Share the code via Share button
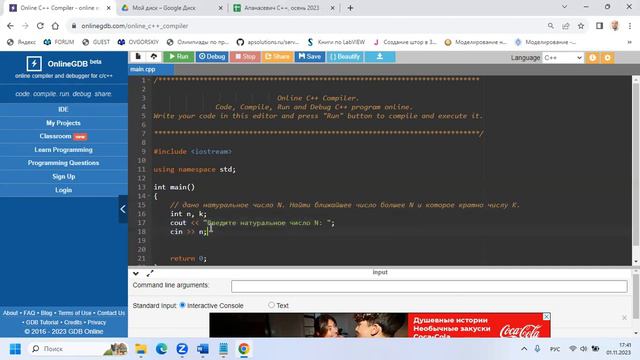The image size is (640, 360). [277, 56]
